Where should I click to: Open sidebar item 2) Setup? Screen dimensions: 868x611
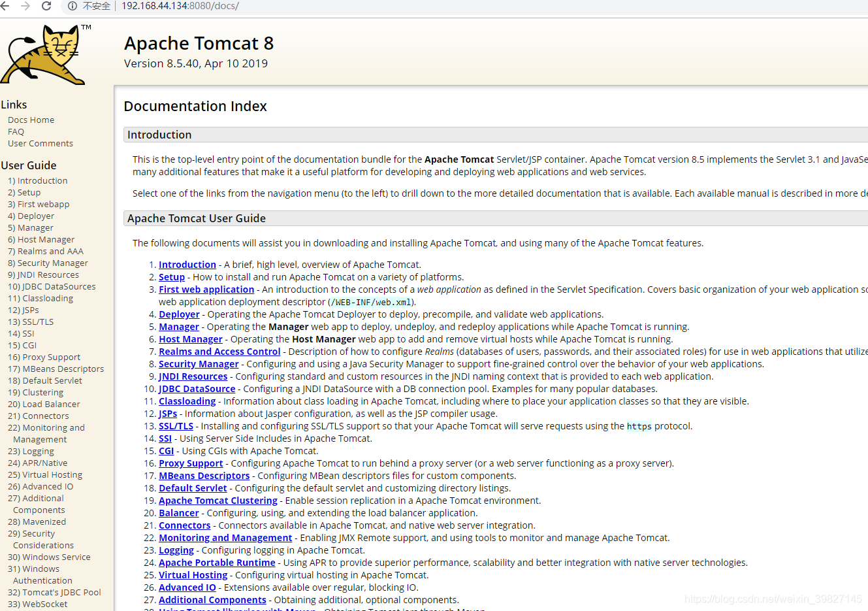pos(24,193)
